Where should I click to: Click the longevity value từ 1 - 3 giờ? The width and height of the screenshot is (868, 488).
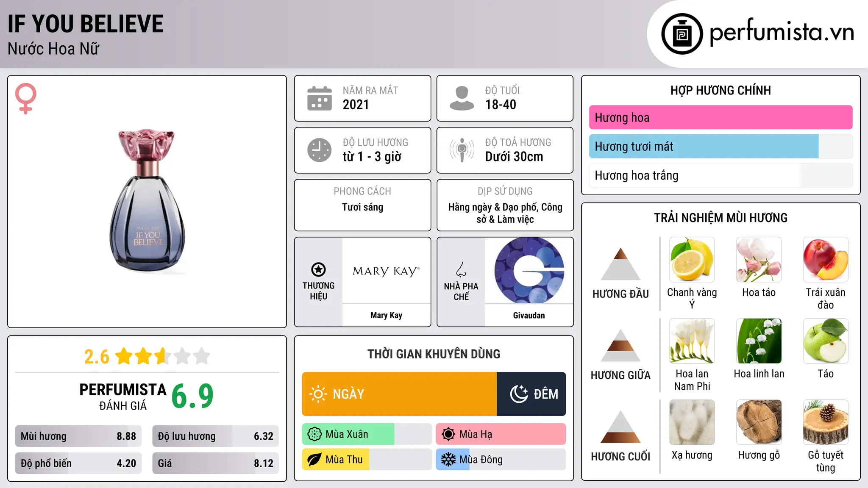point(372,157)
